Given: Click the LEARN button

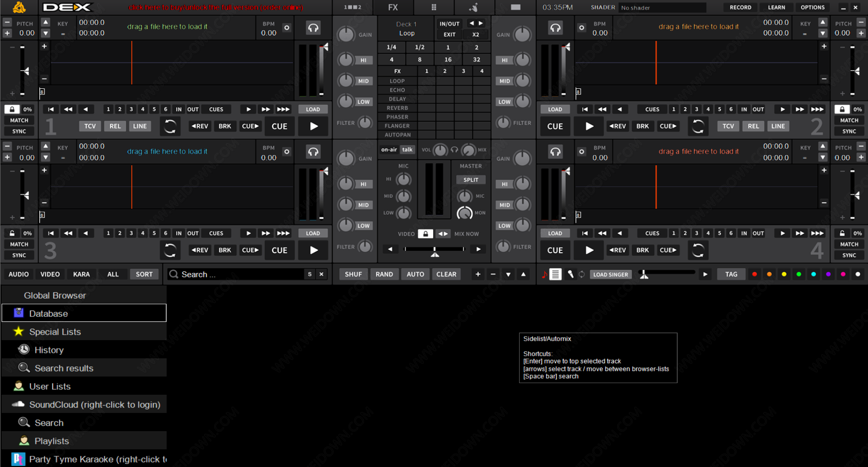Looking at the screenshot, I should [776, 8].
